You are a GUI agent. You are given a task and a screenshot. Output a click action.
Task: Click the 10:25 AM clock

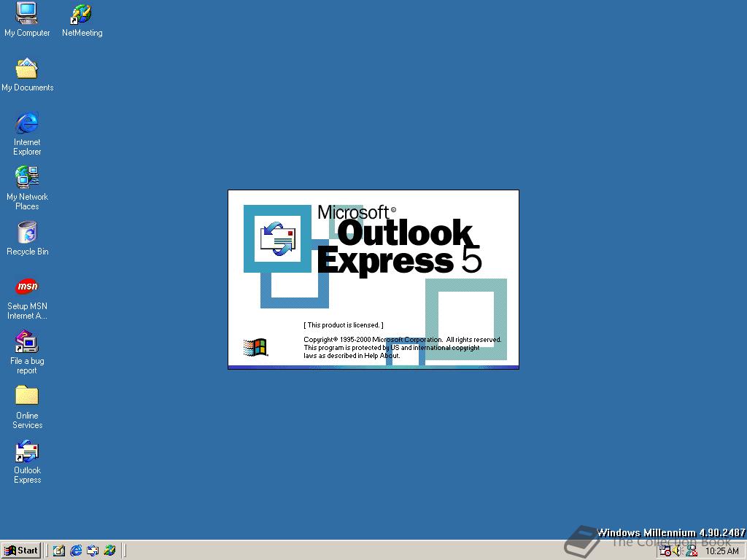tap(721, 551)
